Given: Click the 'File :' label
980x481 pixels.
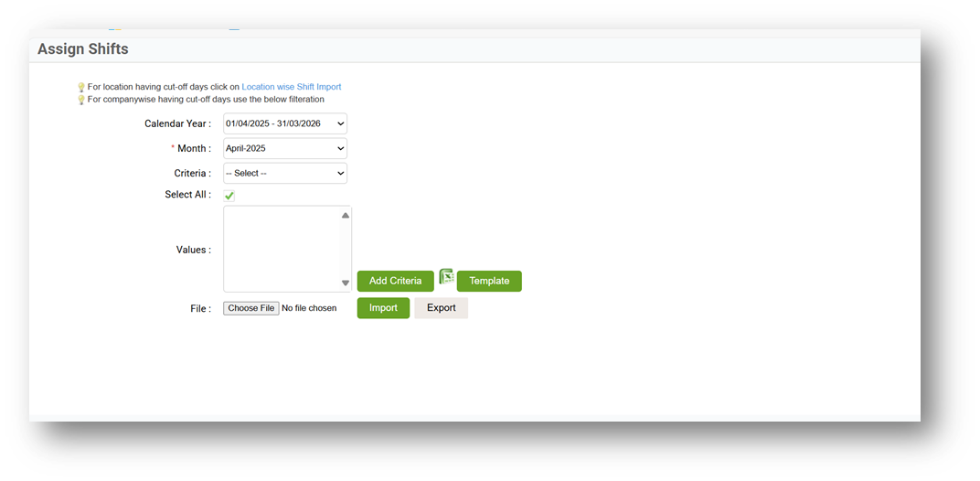Looking at the screenshot, I should coord(201,308).
